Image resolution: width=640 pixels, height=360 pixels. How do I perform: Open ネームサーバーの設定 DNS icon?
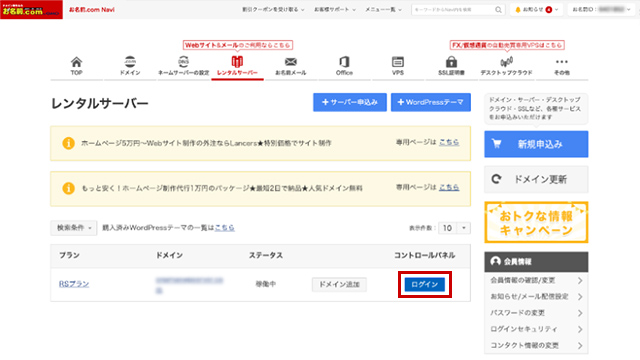(x=183, y=62)
